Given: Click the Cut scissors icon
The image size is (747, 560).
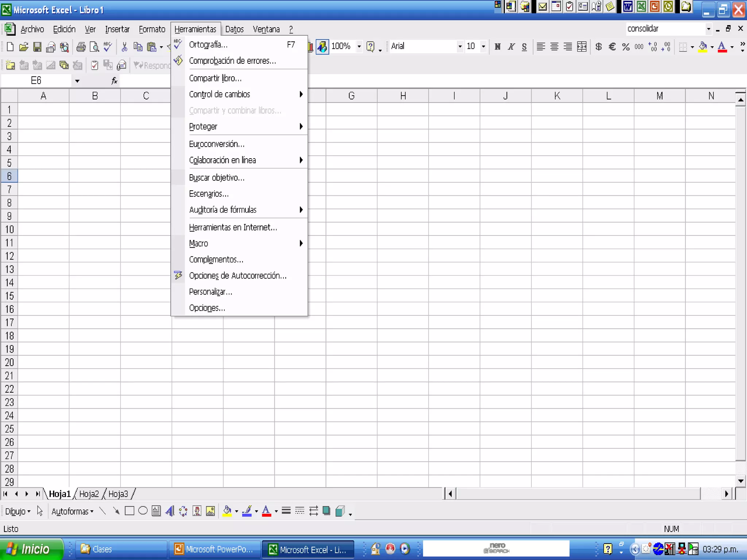Looking at the screenshot, I should click(x=124, y=47).
